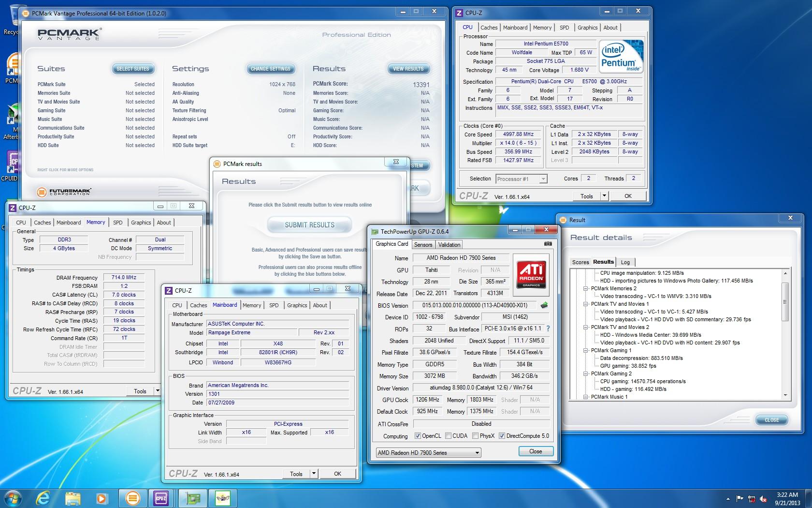Viewport: 812px width, 508px height.
Task: Click the CHANGE SETTINGS button
Action: coord(271,69)
